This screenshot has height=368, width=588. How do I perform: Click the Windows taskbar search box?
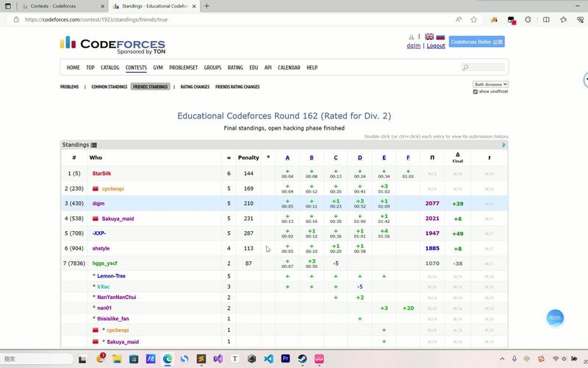[37, 359]
